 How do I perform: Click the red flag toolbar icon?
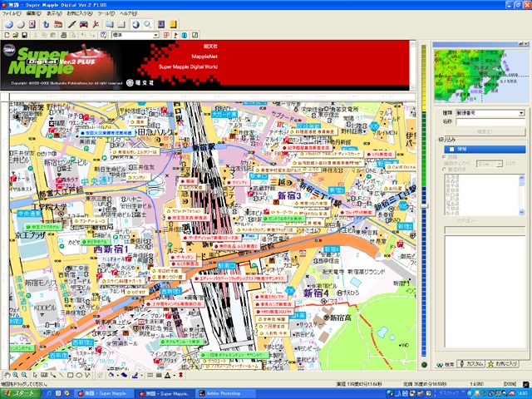(x=175, y=35)
